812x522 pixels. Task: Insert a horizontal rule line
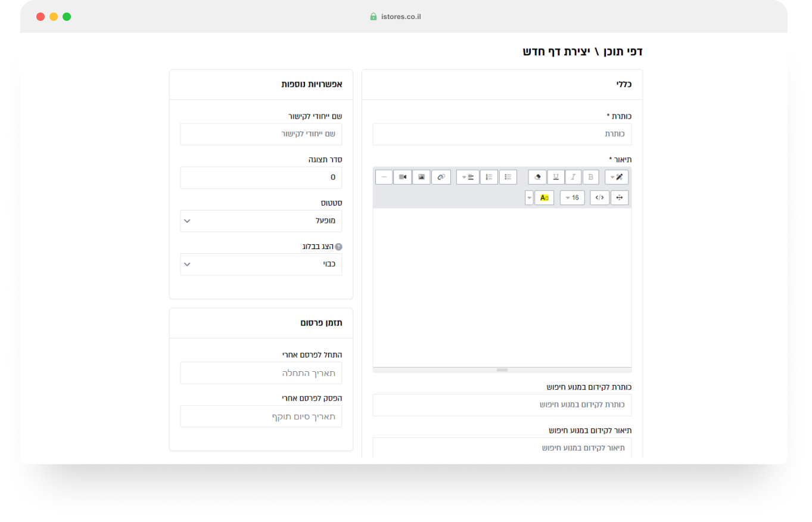pos(384,177)
